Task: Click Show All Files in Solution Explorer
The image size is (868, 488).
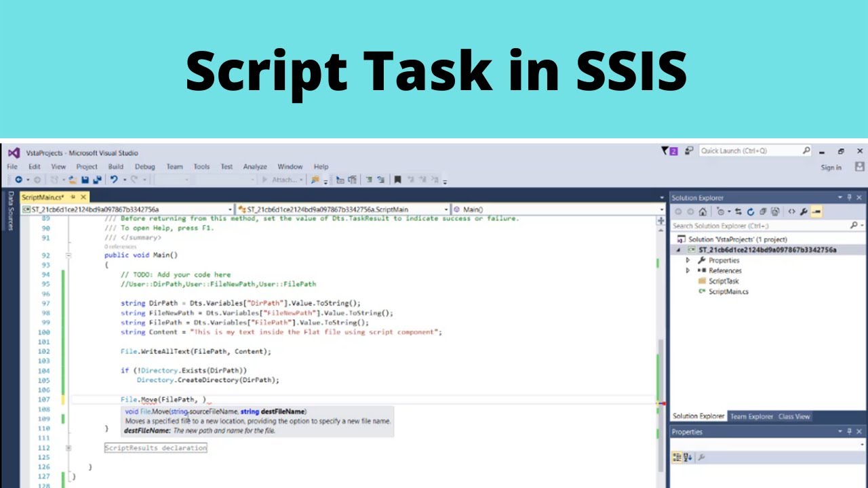Action: pyautogui.click(x=775, y=211)
